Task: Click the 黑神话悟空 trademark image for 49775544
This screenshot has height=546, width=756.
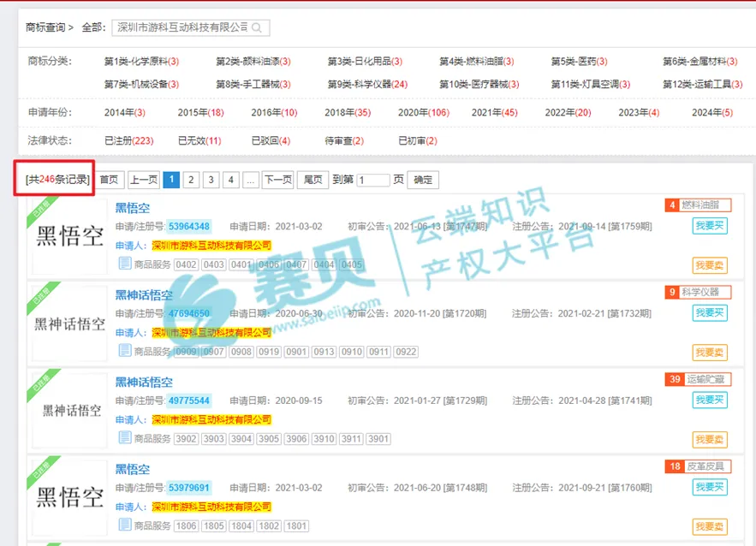Action: click(x=69, y=411)
